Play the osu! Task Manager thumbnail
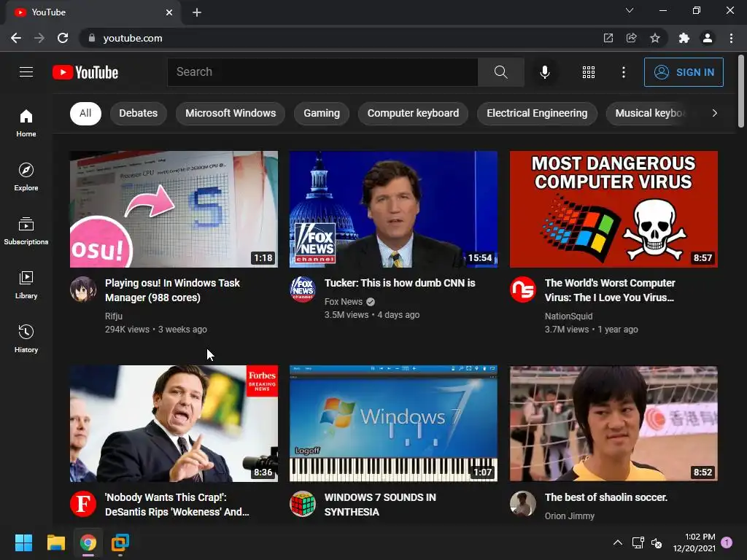This screenshot has height=560, width=747. [x=174, y=209]
